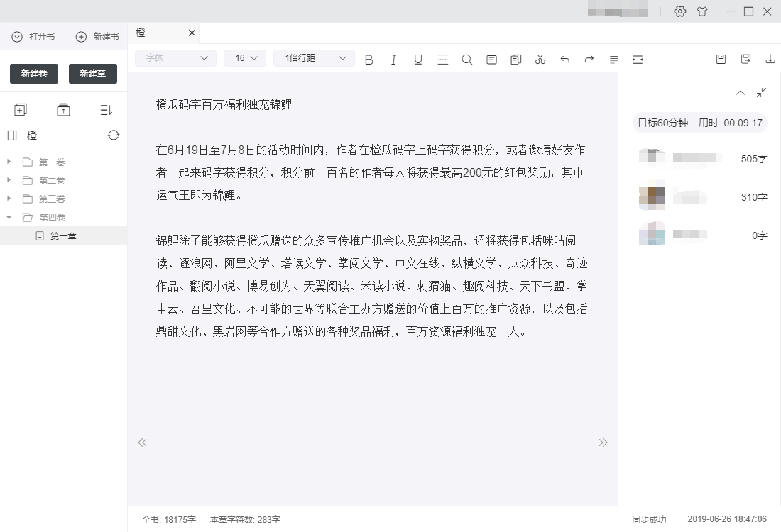Click the sync/refresh icon beside the book title
The image size is (781, 532).
pos(114,135)
